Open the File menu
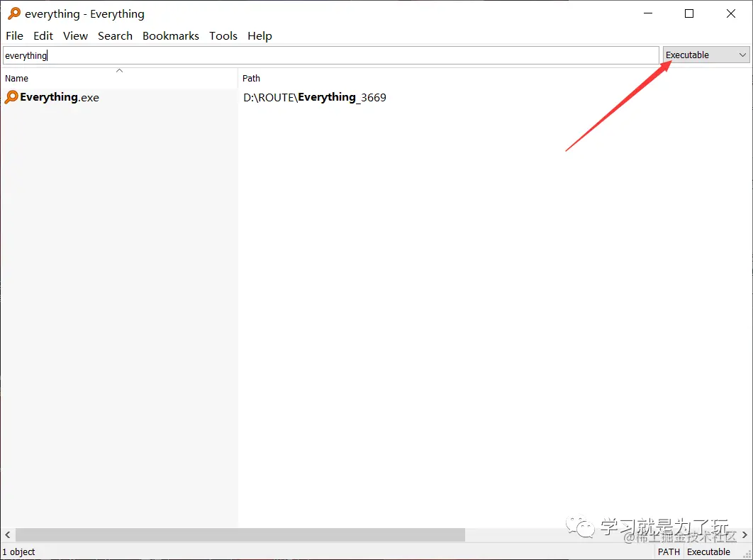 [x=14, y=35]
